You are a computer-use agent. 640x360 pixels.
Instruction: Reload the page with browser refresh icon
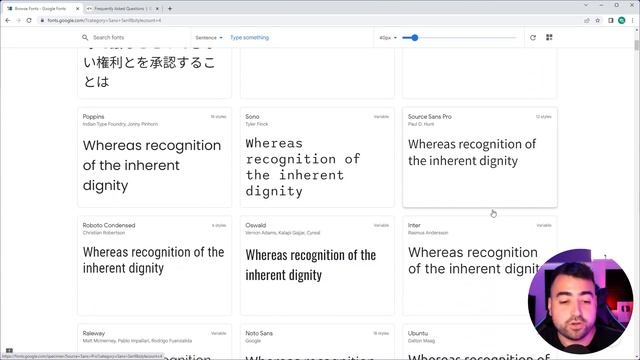pos(29,20)
